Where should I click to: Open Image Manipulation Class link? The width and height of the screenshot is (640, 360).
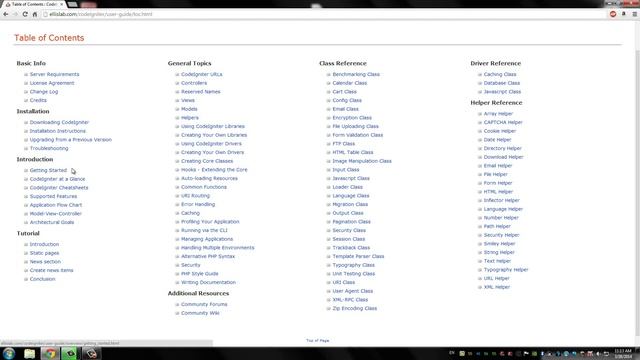362,161
